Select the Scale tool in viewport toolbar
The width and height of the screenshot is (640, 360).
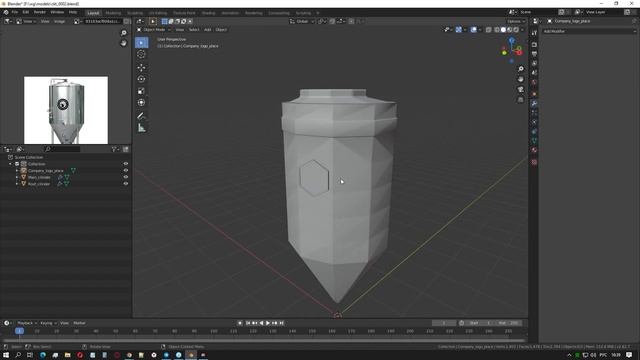141,91
